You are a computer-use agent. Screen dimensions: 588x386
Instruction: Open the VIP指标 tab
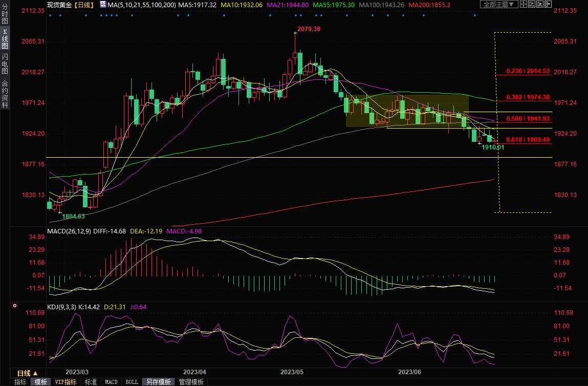(66, 382)
